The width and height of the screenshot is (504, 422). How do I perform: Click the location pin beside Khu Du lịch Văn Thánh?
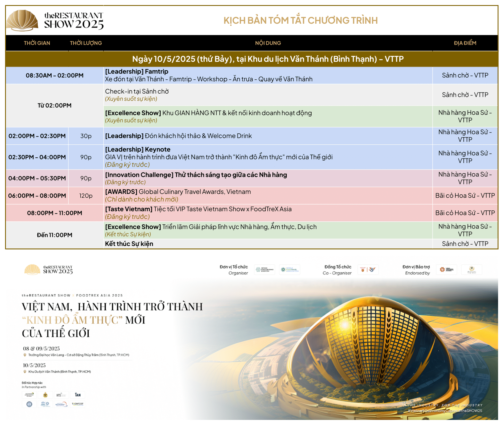[x=25, y=372]
